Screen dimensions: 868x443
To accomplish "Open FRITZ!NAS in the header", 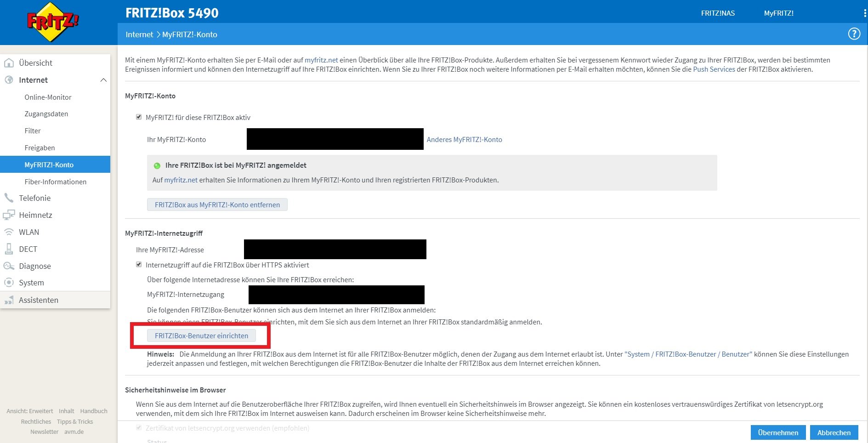I will [x=718, y=13].
